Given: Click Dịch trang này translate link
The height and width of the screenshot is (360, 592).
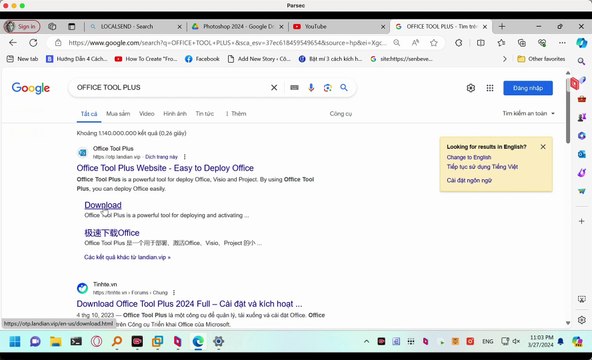Looking at the screenshot, I should click(161, 157).
